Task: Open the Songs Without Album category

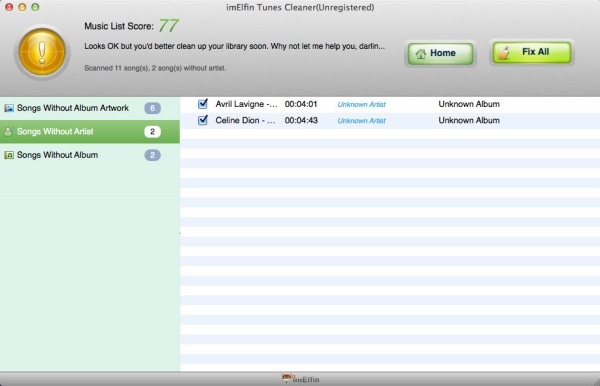Action: (90, 155)
